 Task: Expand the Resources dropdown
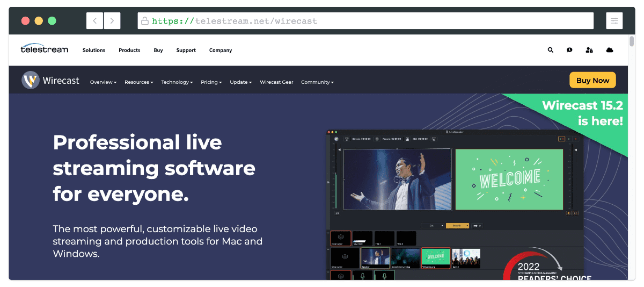[139, 82]
